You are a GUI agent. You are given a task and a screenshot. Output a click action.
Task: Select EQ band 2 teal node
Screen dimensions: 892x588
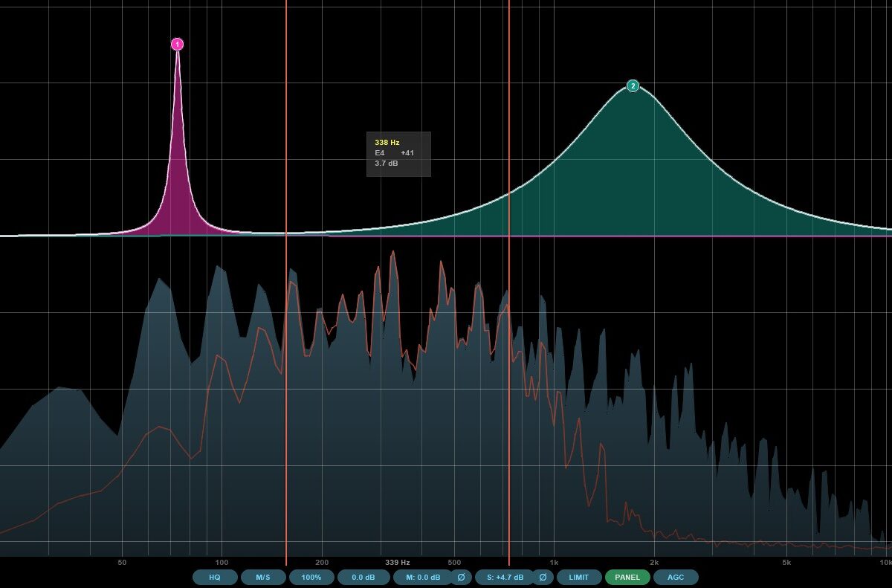tap(633, 86)
